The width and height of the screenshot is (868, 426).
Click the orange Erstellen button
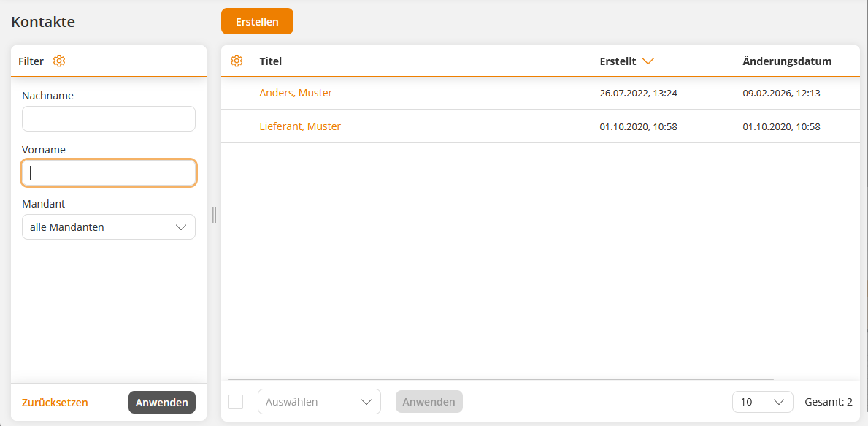(x=257, y=22)
